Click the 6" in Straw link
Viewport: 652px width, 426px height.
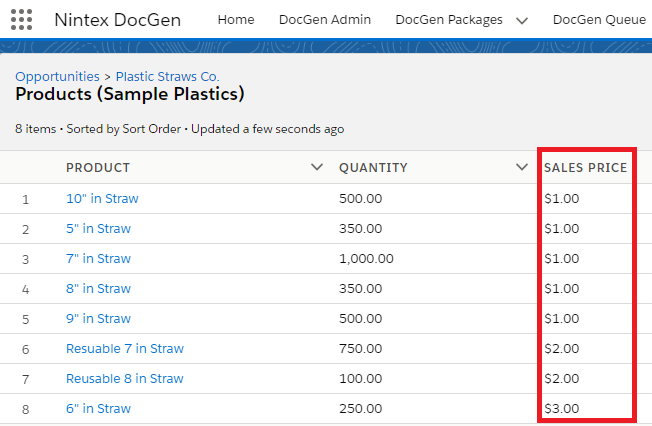pos(98,408)
